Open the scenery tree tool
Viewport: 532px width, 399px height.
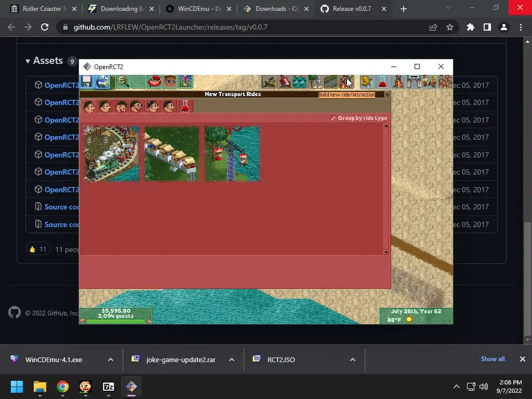[x=315, y=82]
